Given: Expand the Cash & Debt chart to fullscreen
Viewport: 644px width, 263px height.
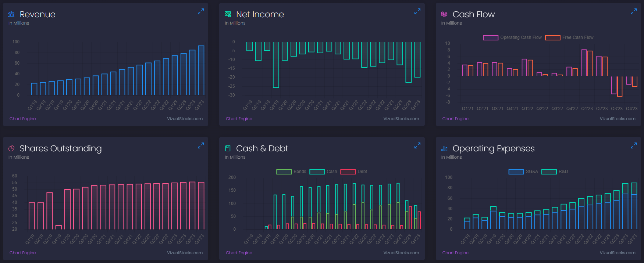Looking at the screenshot, I should tap(417, 146).
